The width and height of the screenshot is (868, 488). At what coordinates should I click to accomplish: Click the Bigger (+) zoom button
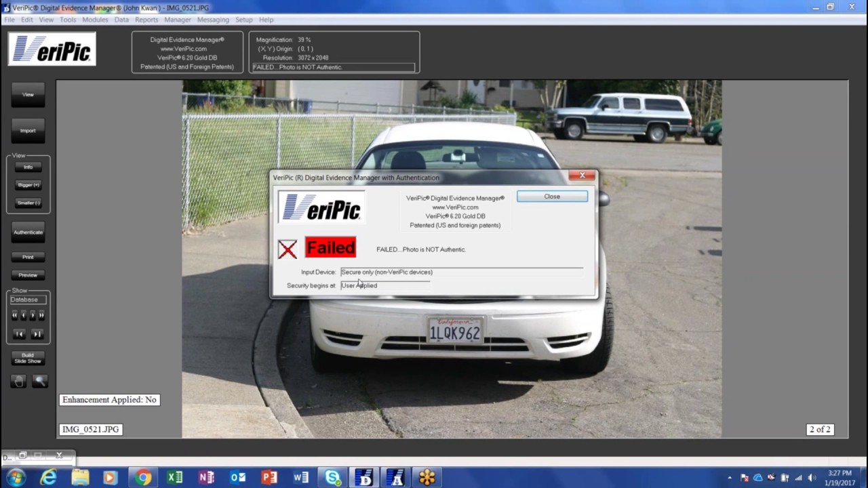(x=28, y=185)
